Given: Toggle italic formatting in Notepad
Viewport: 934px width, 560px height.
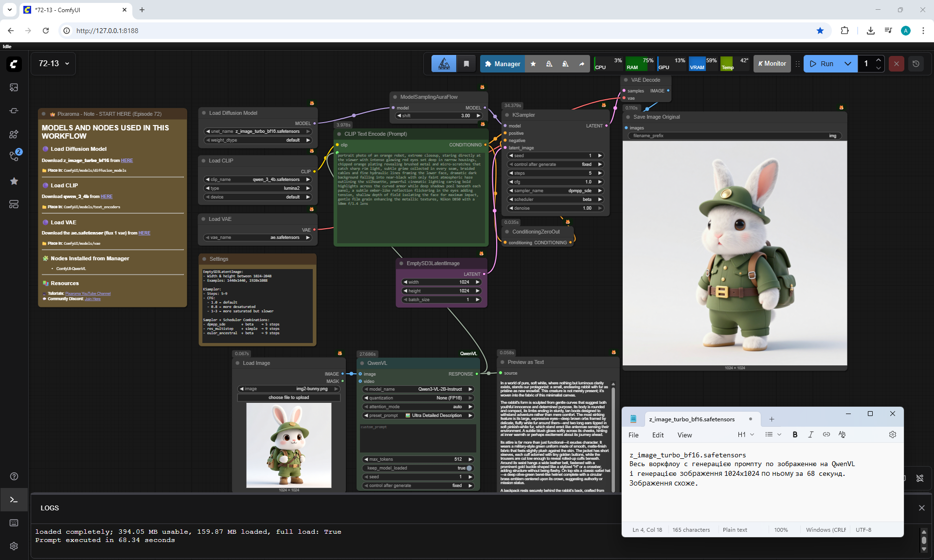Looking at the screenshot, I should click(810, 434).
